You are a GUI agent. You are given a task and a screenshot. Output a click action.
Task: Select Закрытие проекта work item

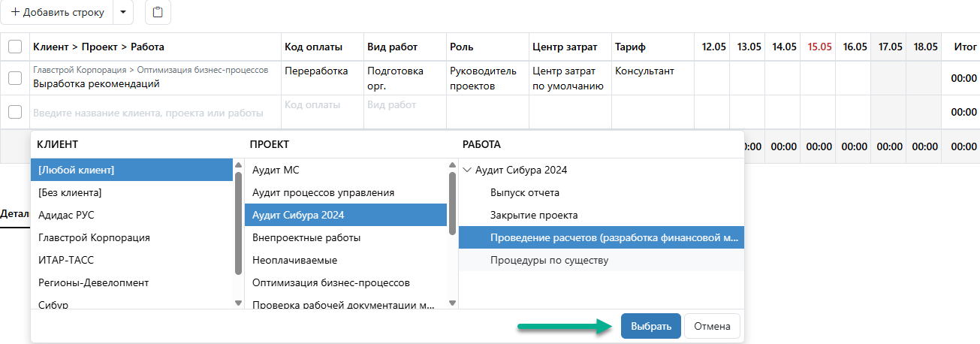click(x=602, y=215)
